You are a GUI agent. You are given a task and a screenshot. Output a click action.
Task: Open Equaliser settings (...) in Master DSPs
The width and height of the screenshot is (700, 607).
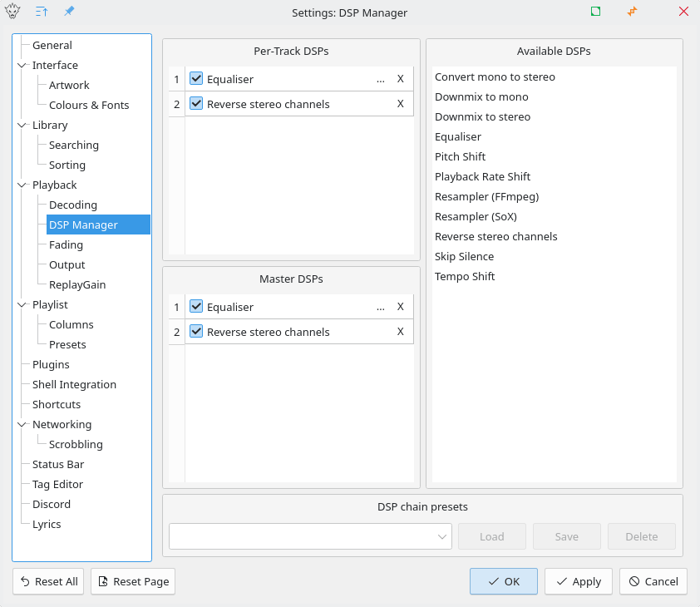(380, 307)
